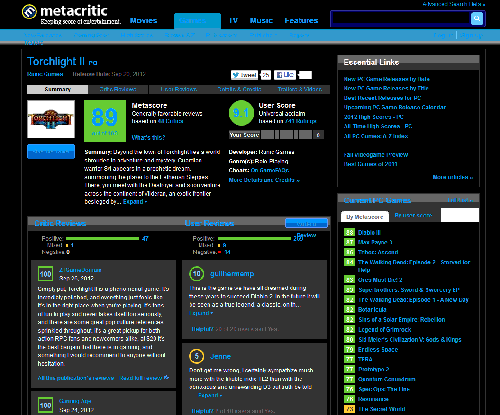The height and width of the screenshot is (415, 500).
Task: Click the user Positive green rating bar
Action: click(255, 238)
